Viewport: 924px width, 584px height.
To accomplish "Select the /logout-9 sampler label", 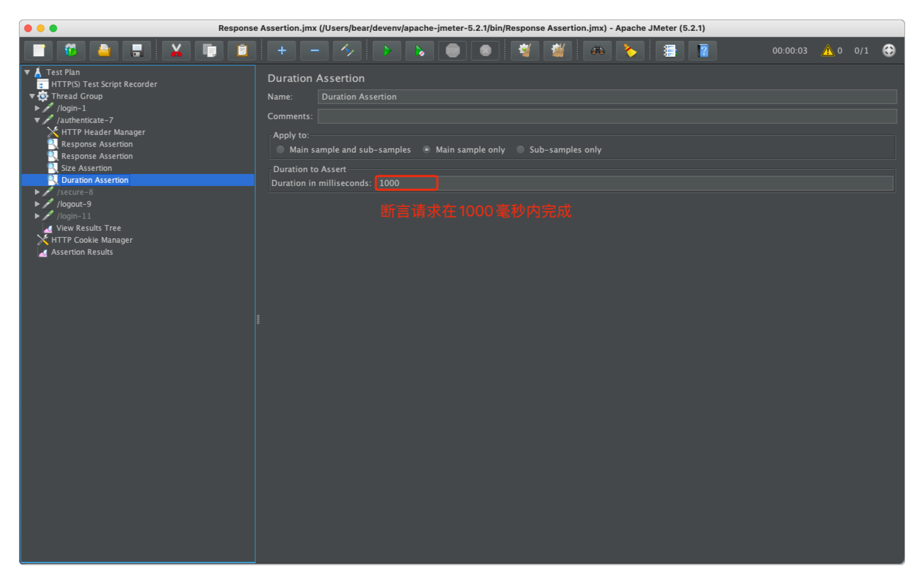I will point(74,204).
